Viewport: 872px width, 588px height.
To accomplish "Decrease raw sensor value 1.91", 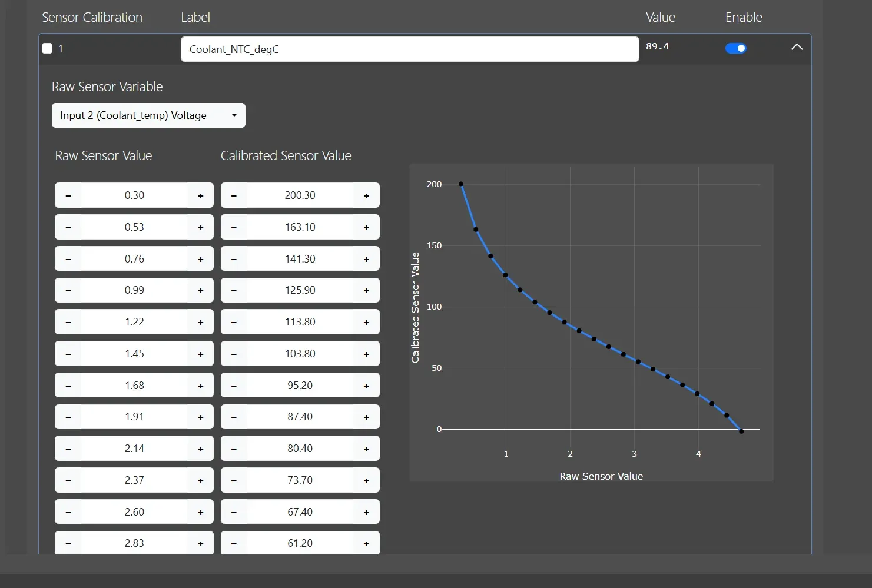I will tap(68, 417).
